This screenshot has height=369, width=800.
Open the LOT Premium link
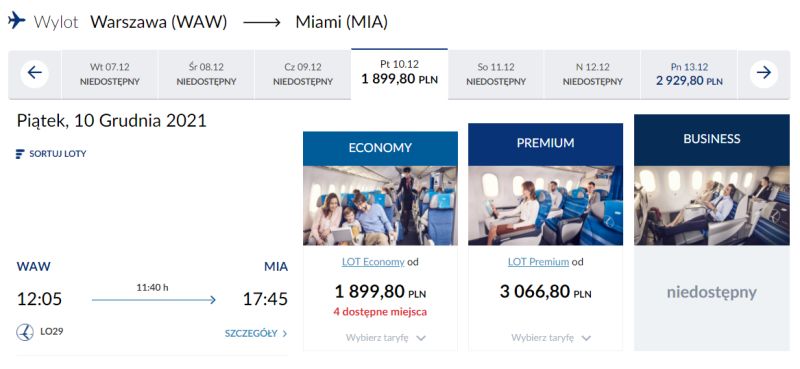[x=538, y=262]
